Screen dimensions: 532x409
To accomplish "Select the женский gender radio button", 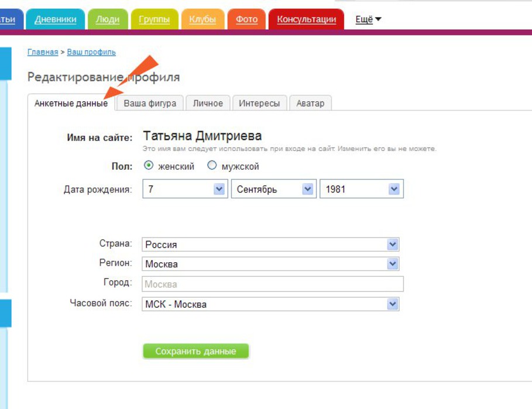I will [x=149, y=166].
